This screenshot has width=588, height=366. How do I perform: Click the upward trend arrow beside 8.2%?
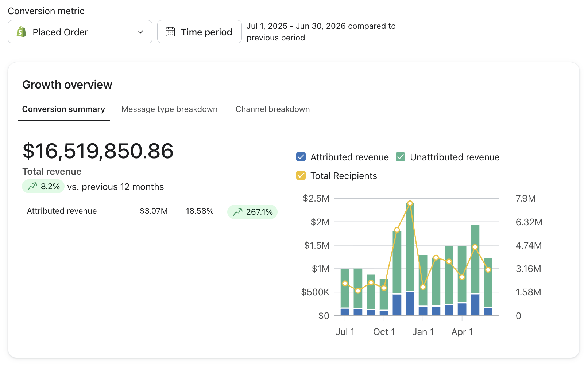[x=32, y=186]
